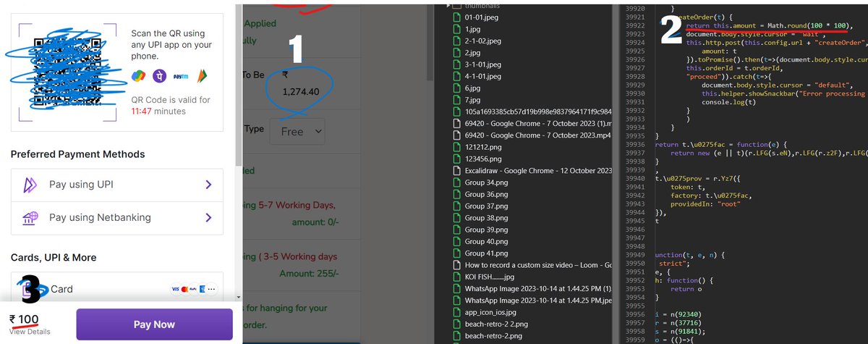Choose the Card payment option
The height and width of the screenshot is (344, 868).
[116, 289]
